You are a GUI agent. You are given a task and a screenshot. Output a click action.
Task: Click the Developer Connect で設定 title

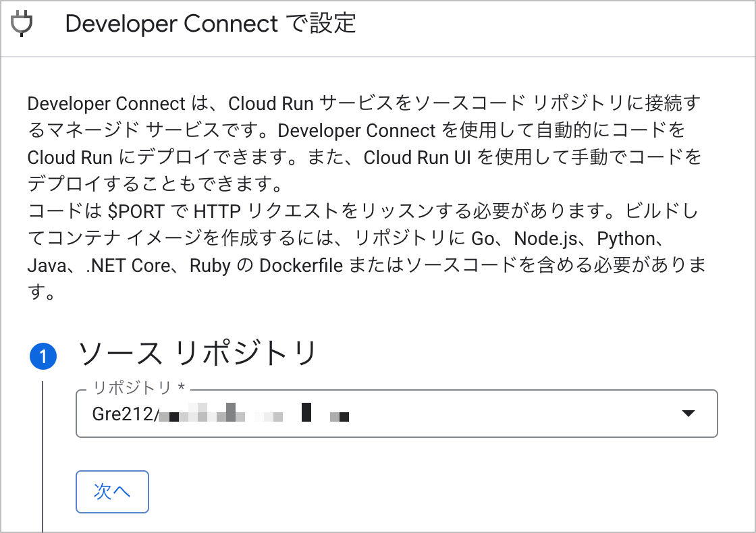pos(210,24)
